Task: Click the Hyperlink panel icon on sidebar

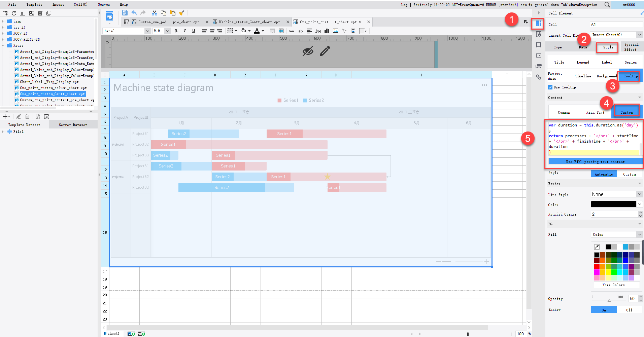Action: coord(539,77)
